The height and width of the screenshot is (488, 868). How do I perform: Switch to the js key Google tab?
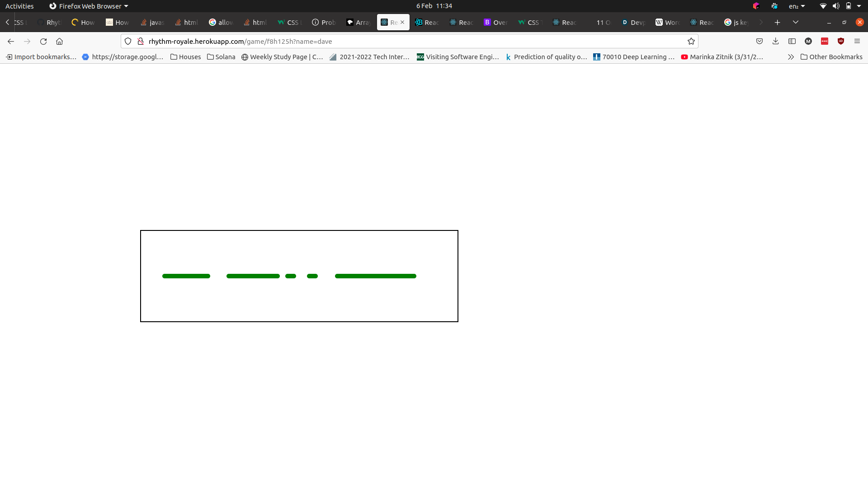pos(737,22)
